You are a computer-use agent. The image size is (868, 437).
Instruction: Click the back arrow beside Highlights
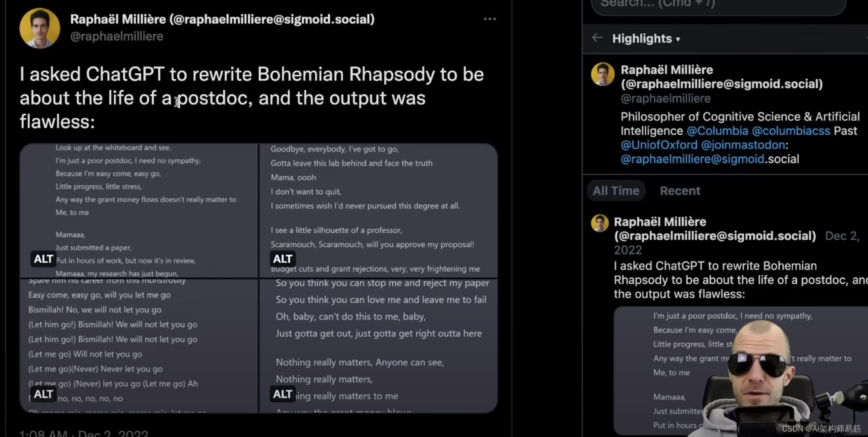point(597,38)
